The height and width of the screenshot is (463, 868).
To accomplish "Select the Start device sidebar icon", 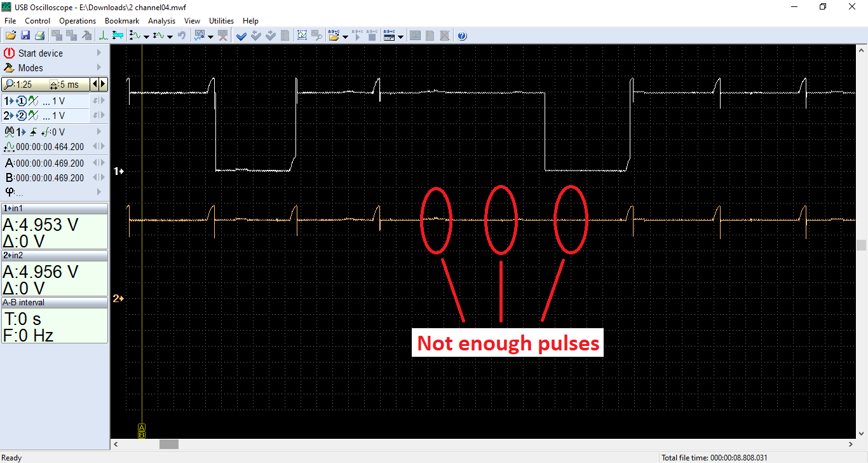I will tap(8, 53).
